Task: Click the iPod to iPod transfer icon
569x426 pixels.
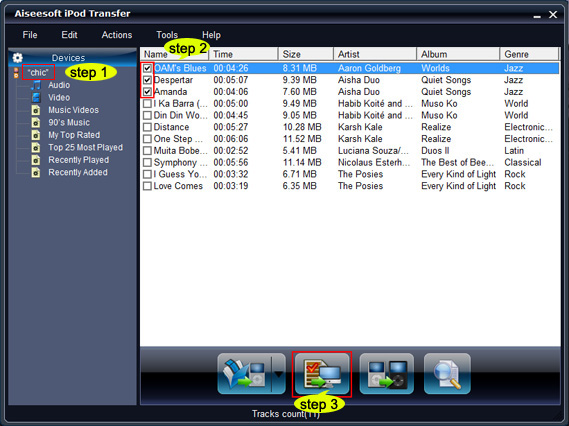Action: coord(386,374)
